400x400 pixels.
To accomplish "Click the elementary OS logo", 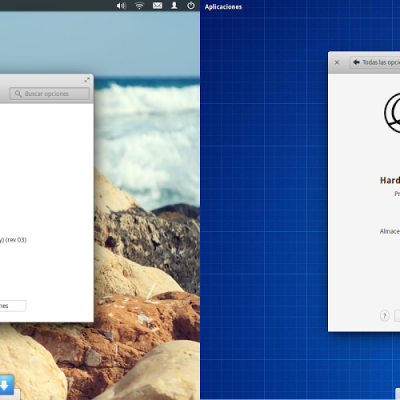I will coord(392,113).
